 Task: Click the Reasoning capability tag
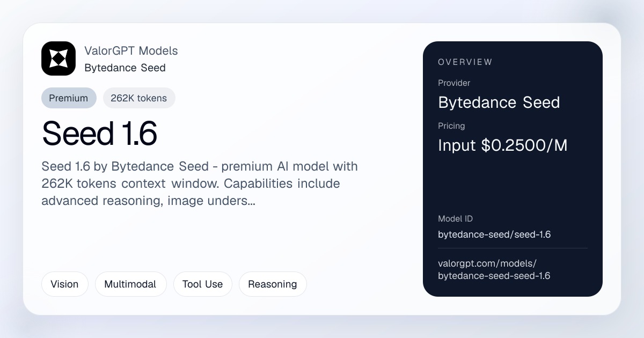[x=273, y=284]
